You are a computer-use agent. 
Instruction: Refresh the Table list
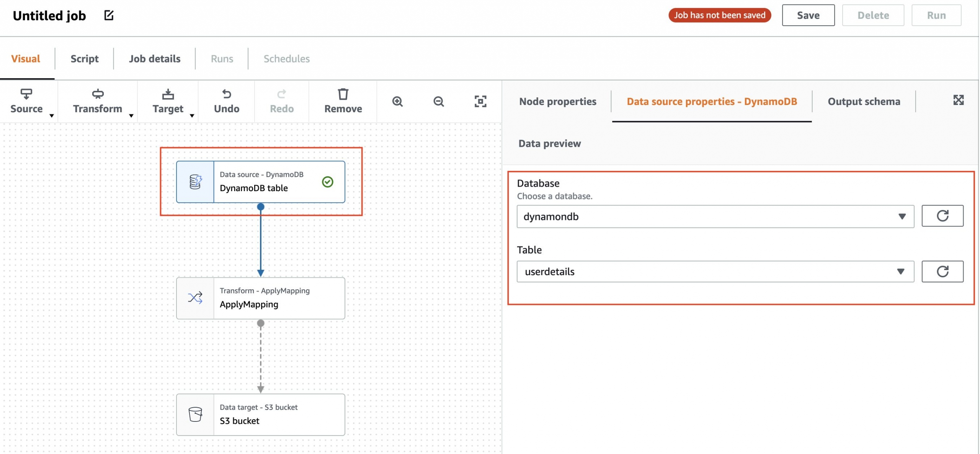tap(942, 272)
